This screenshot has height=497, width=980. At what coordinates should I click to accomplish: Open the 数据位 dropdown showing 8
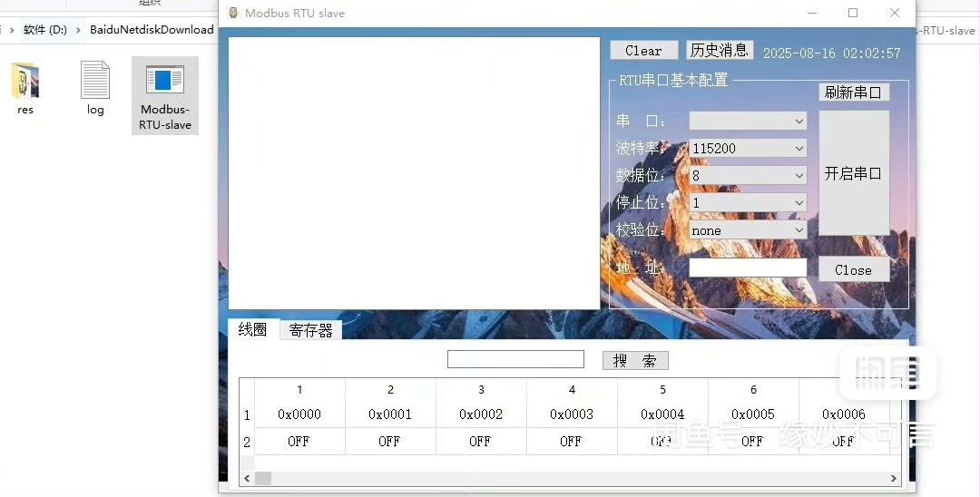click(748, 175)
